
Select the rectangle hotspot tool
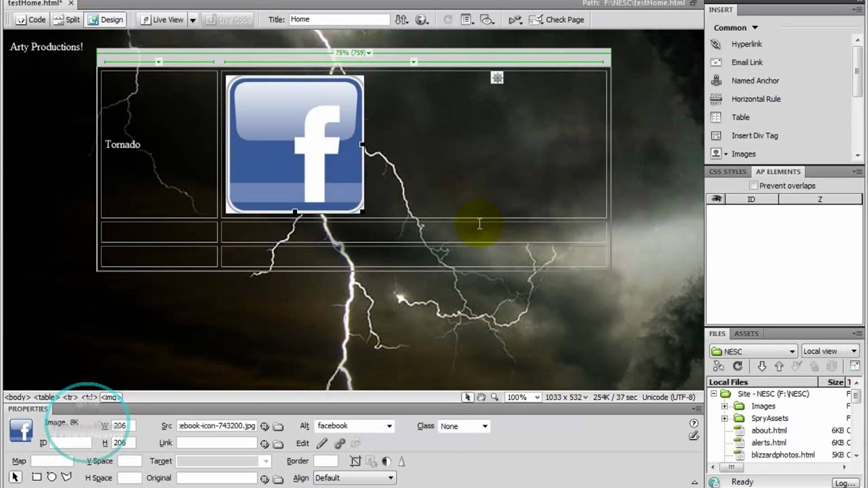[37, 477]
